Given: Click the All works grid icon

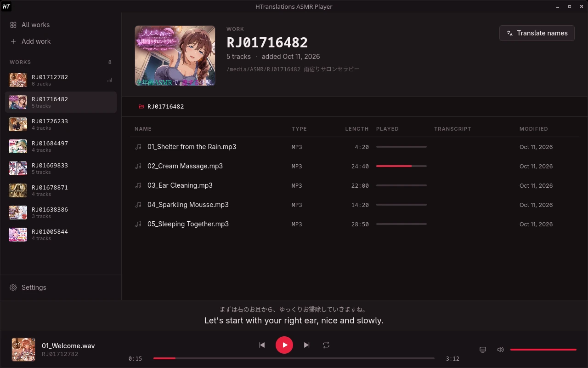Looking at the screenshot, I should [13, 25].
